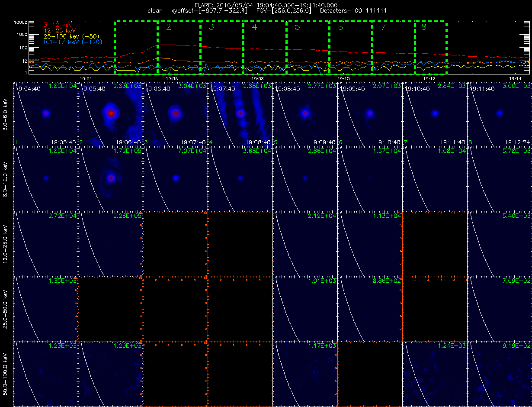Click the 19:06 time axis label
This screenshot has height=407, width=532.
[172, 78]
